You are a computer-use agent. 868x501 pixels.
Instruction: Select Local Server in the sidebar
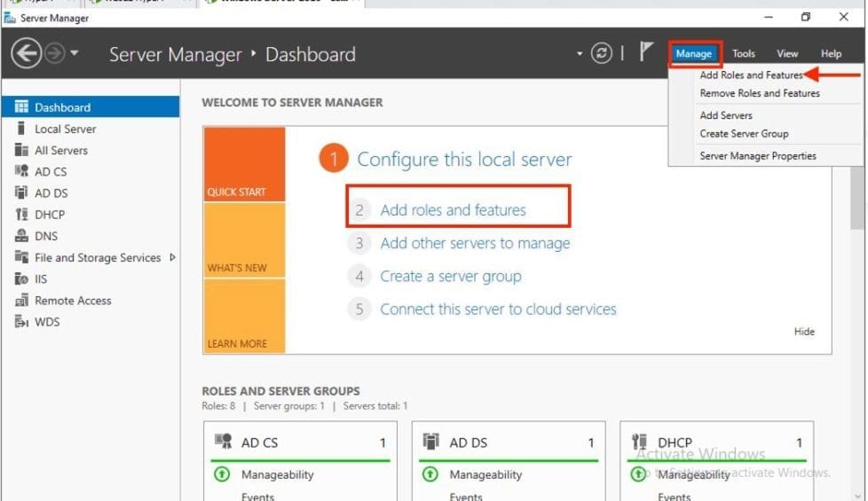click(65, 129)
